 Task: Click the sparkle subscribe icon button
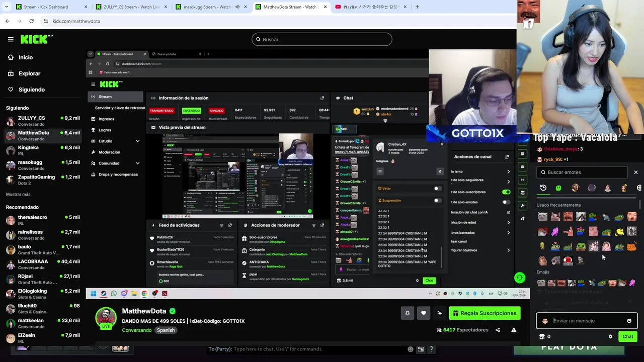[440, 313]
